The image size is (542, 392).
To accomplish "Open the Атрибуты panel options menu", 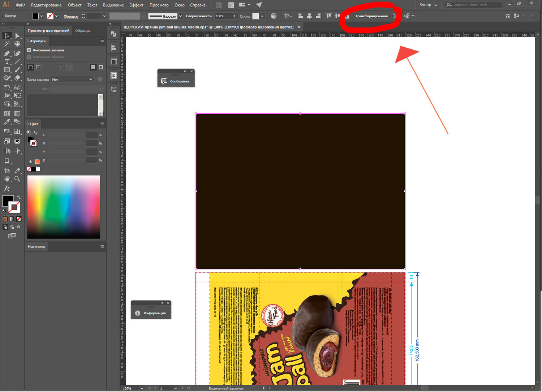I will (x=102, y=41).
